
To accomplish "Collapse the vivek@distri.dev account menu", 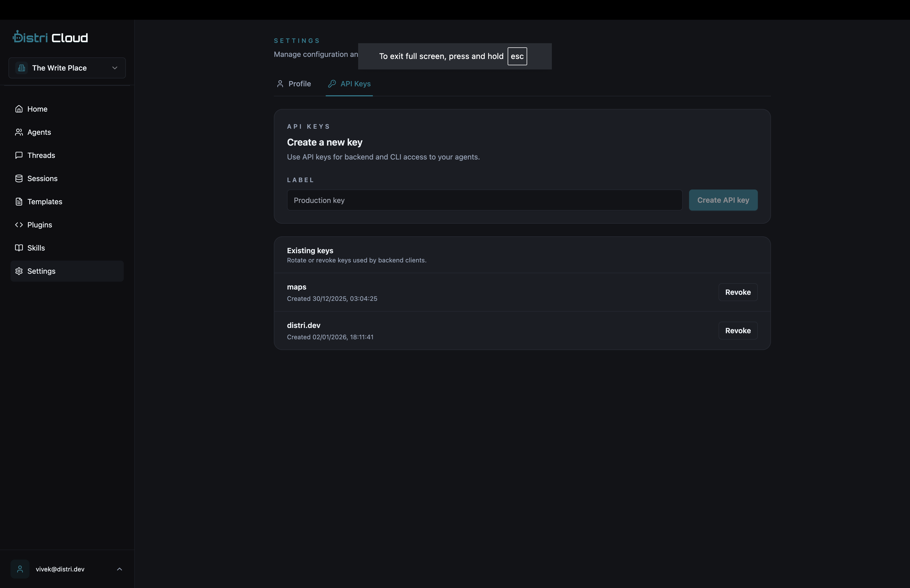I will [120, 569].
